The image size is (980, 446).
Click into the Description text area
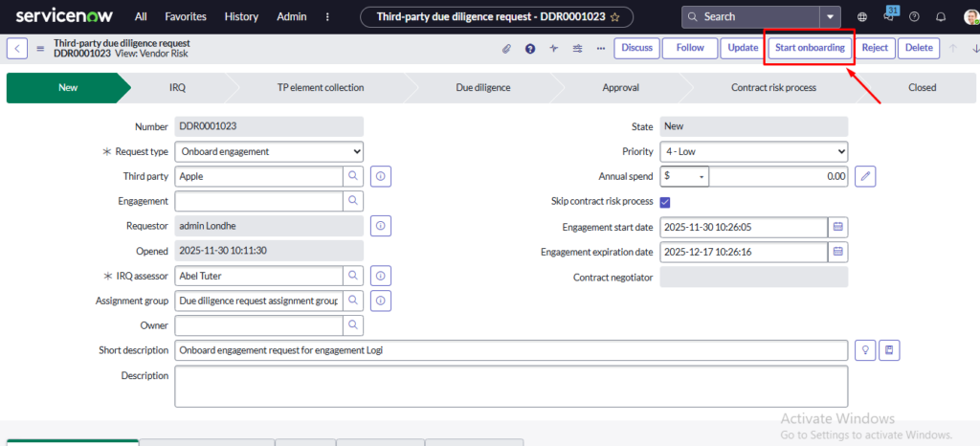[x=511, y=386]
